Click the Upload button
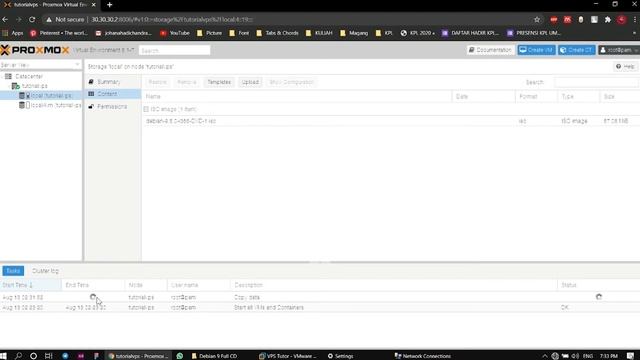This screenshot has width=640, height=360. coord(250,82)
